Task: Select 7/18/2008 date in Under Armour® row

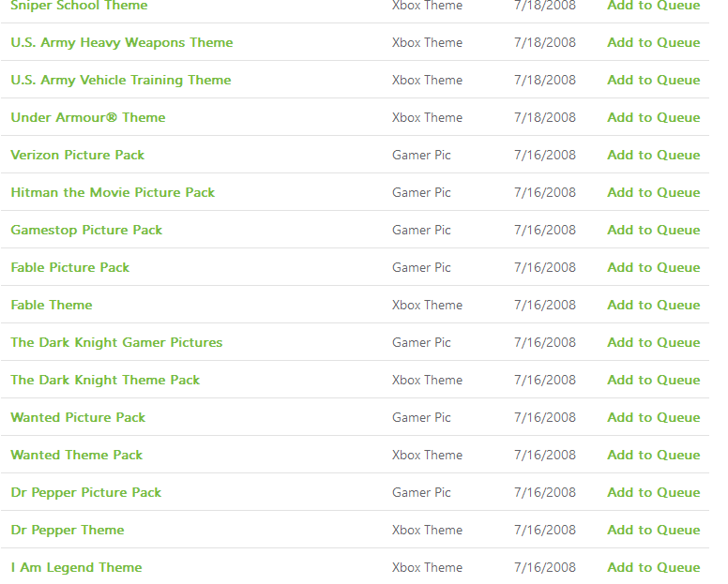Action: click(545, 117)
